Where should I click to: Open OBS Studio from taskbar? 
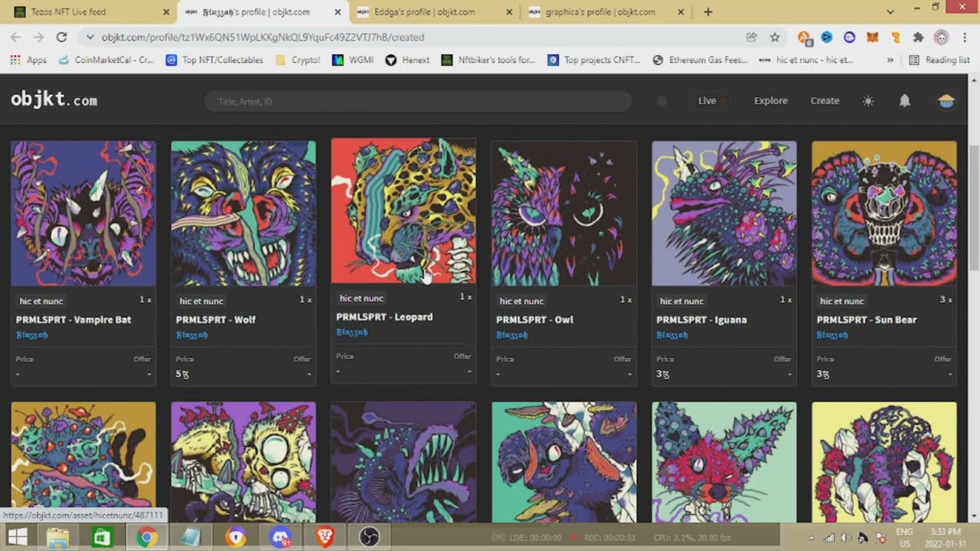tap(369, 537)
